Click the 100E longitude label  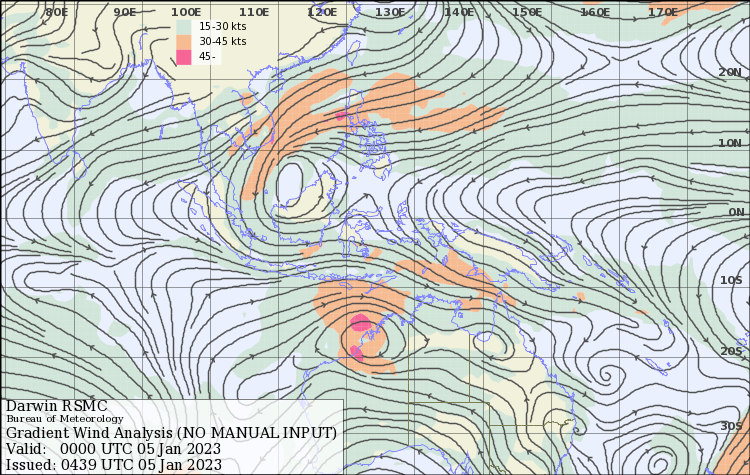pyautogui.click(x=185, y=12)
